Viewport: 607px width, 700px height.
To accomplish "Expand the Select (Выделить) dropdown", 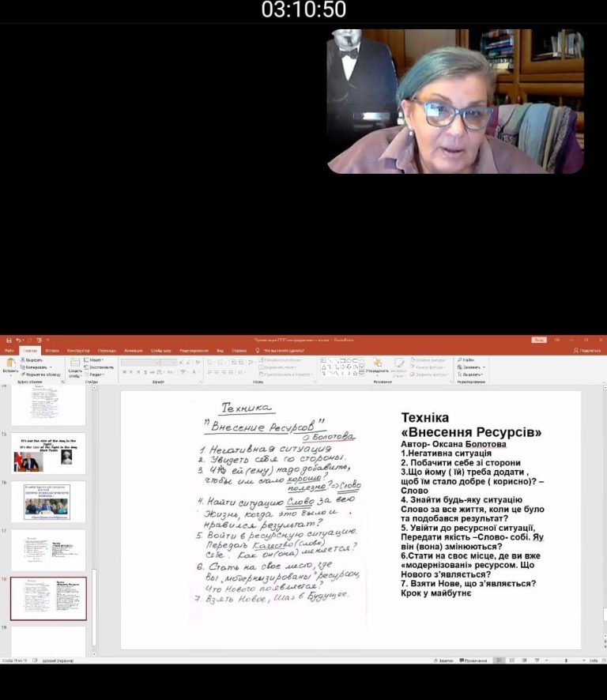I will pos(482,374).
